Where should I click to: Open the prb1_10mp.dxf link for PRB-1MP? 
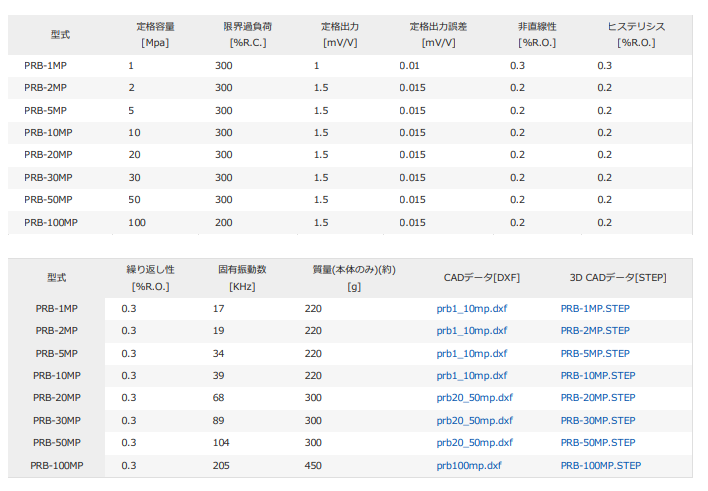coord(471,309)
